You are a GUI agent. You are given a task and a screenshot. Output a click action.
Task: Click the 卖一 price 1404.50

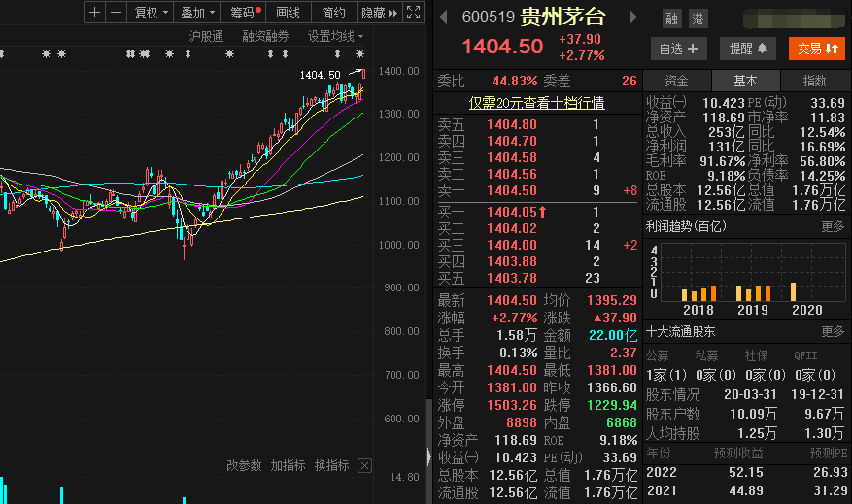point(512,190)
